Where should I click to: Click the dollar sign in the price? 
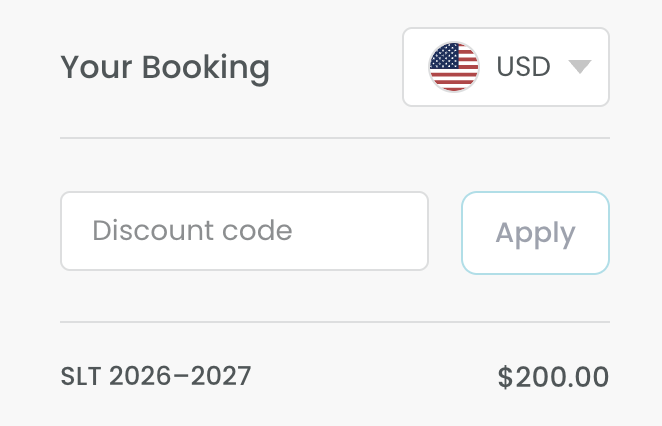(x=505, y=377)
